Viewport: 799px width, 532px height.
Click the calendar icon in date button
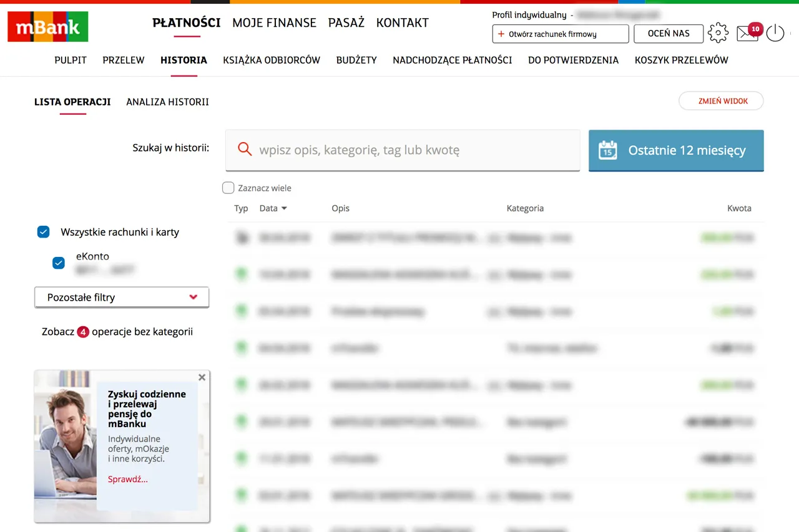(607, 150)
